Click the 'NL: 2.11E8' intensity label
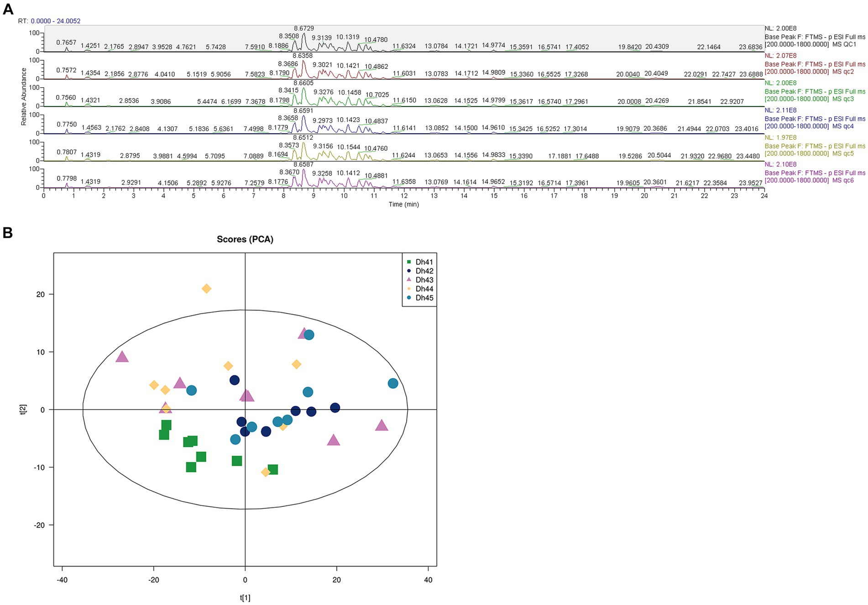 tap(781, 110)
